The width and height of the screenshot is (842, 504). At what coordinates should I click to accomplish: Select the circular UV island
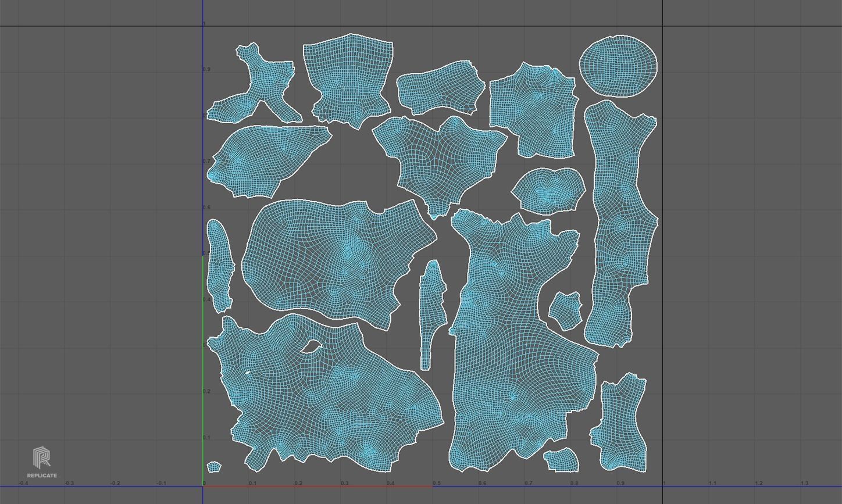click(619, 66)
